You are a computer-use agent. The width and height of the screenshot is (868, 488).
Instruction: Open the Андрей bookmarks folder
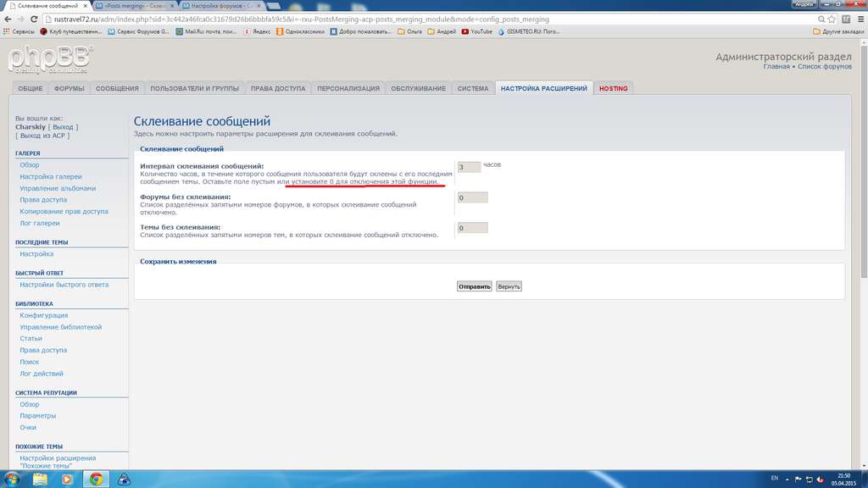point(441,31)
